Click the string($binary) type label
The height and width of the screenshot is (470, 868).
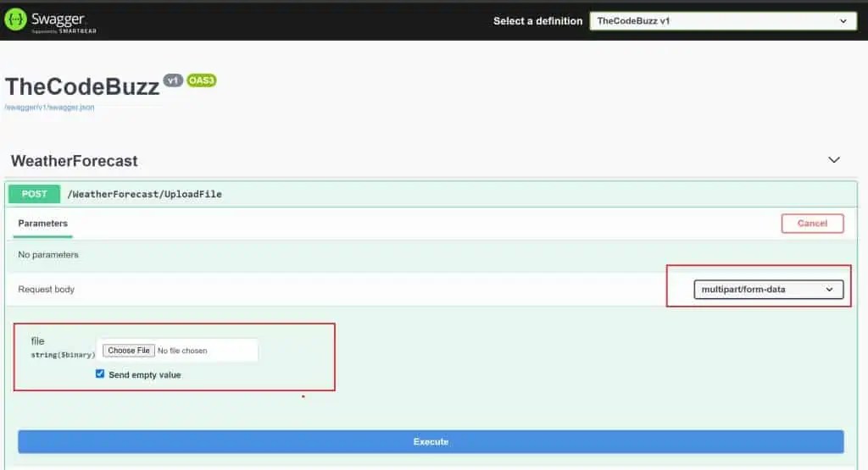pyautogui.click(x=63, y=355)
